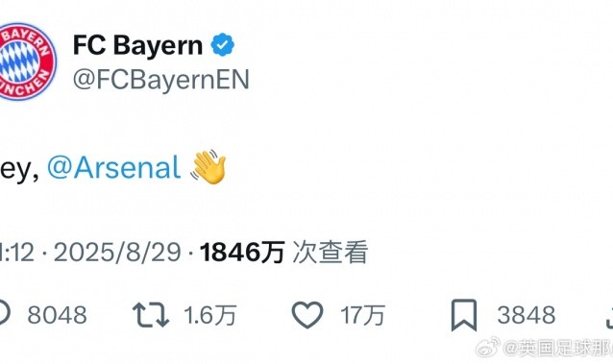The image size is (613, 364).
Task: Open the 2025/8/29 post date link
Action: pos(117,253)
